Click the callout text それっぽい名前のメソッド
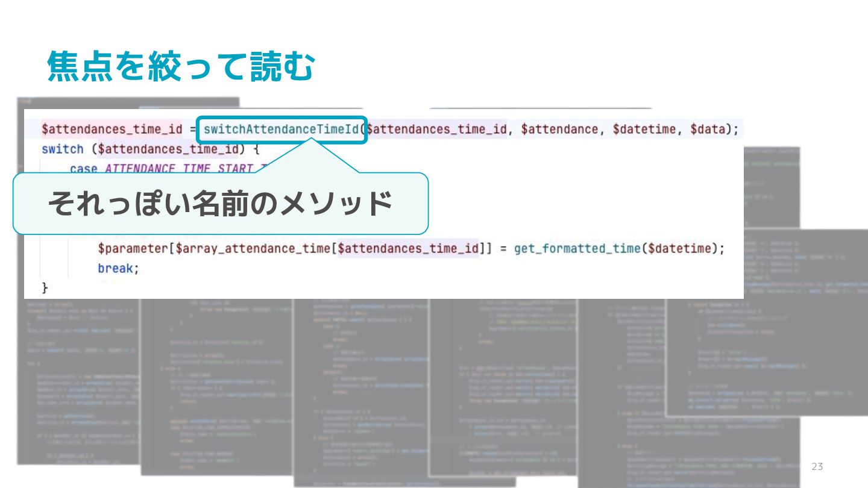The width and height of the screenshot is (868, 488). pyautogui.click(x=220, y=204)
